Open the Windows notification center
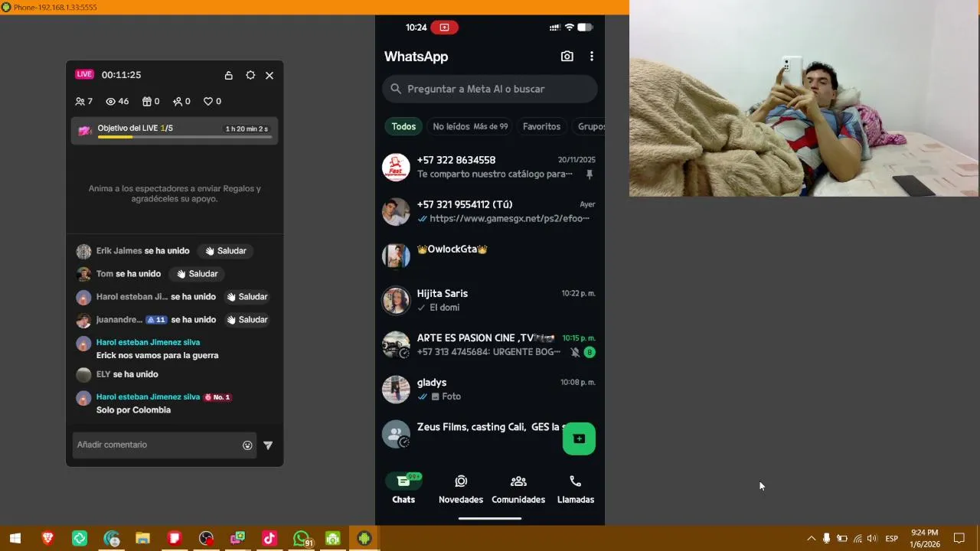980x551 pixels. (959, 539)
